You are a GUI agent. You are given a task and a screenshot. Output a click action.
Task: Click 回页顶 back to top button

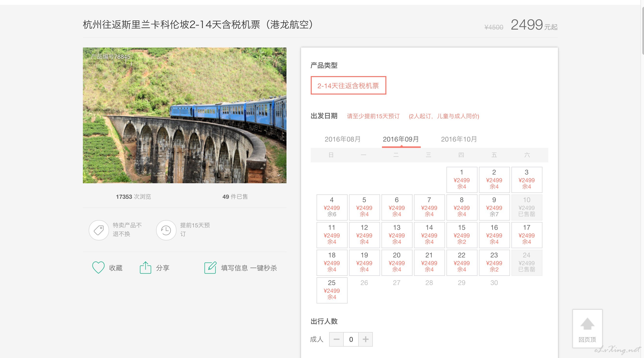[587, 328]
